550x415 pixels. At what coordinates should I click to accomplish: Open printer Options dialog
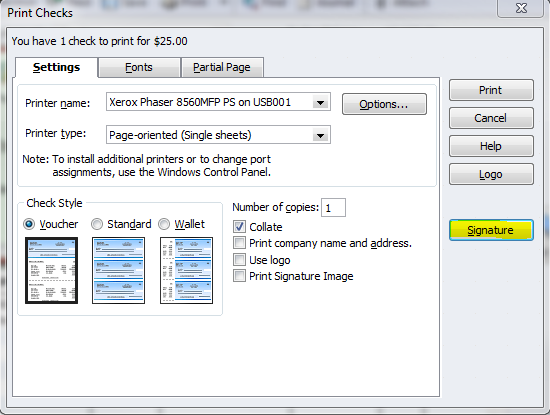[x=384, y=104]
